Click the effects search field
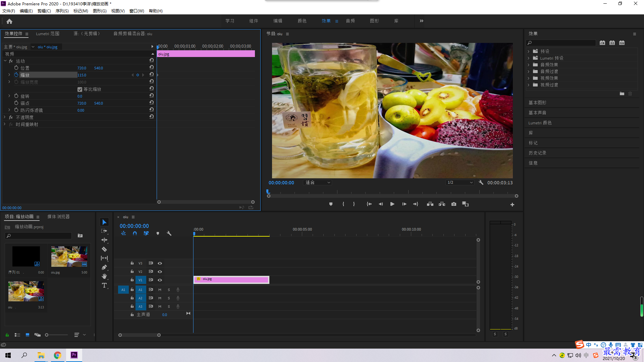 561,43
